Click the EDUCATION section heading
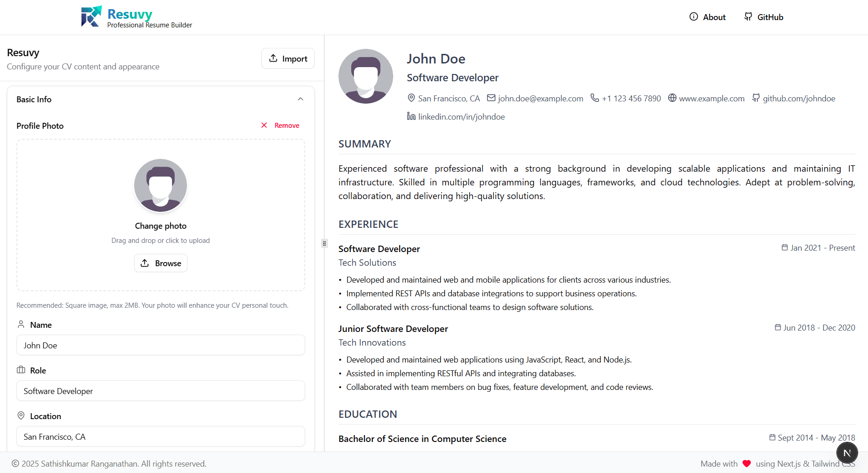This screenshot has height=473, width=868. tap(368, 415)
